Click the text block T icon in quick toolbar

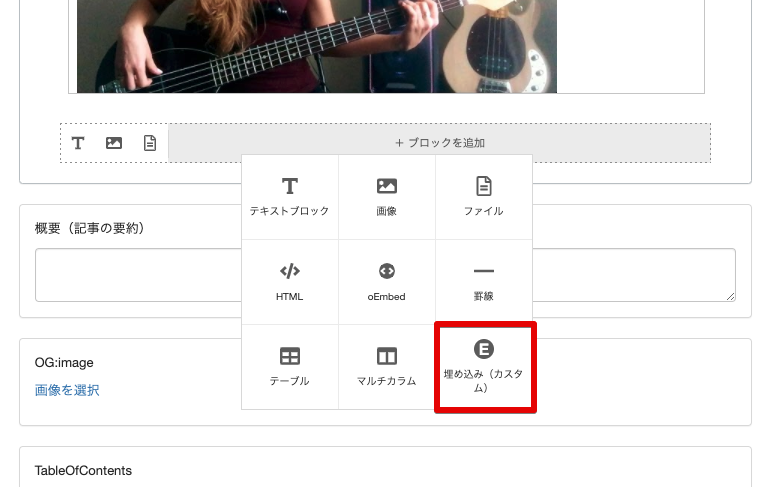(78, 143)
